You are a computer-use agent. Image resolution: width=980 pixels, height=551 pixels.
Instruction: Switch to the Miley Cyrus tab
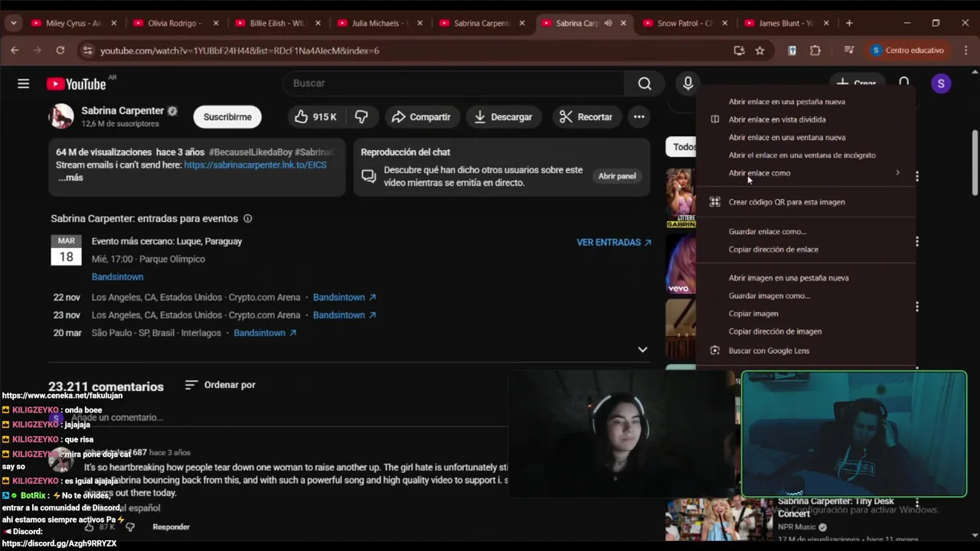click(74, 23)
